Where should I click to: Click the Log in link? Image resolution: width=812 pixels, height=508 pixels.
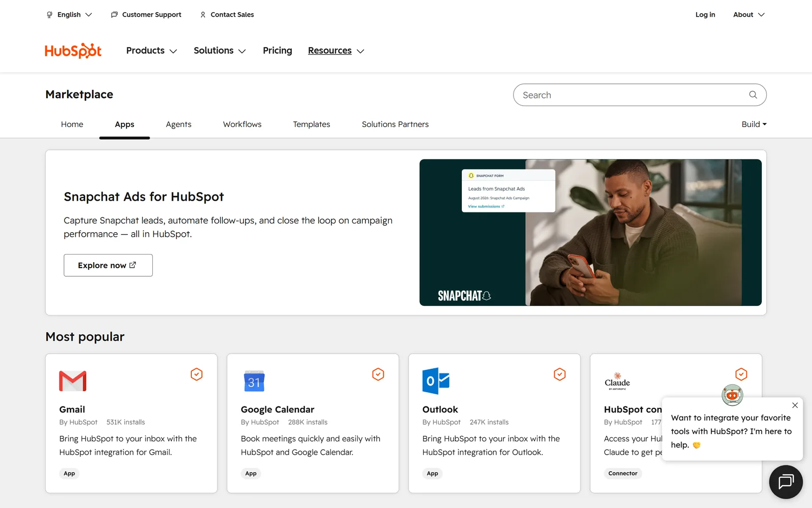click(x=705, y=15)
